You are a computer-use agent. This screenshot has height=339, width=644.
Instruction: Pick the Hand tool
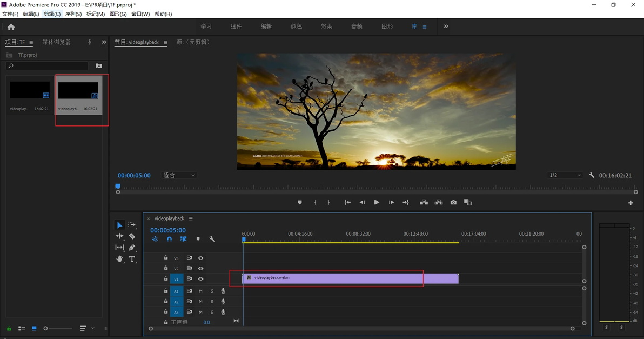tap(119, 259)
